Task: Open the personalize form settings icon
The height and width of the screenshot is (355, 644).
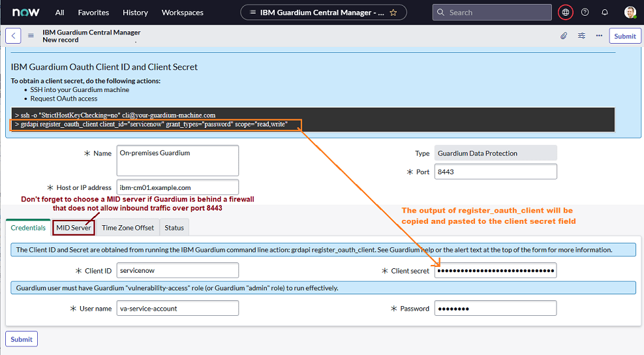Action: pyautogui.click(x=581, y=36)
